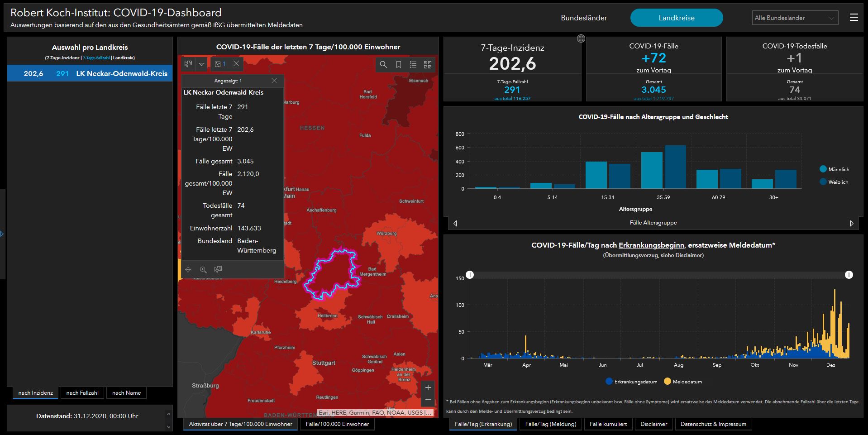Show the map legend list
The image size is (868, 435).
(413, 65)
